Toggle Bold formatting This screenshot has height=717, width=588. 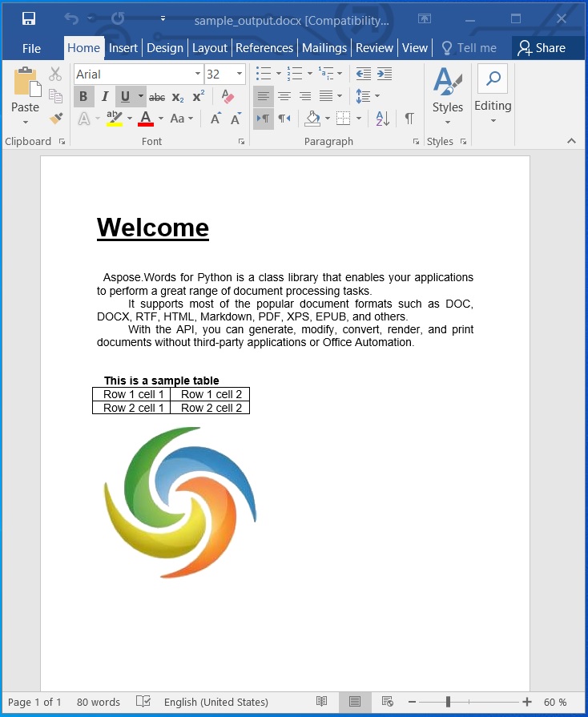pyautogui.click(x=83, y=97)
